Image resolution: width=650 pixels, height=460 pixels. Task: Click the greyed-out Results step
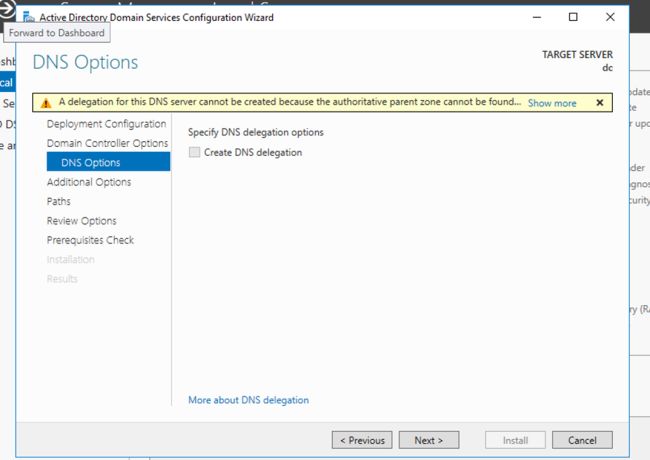(62, 279)
